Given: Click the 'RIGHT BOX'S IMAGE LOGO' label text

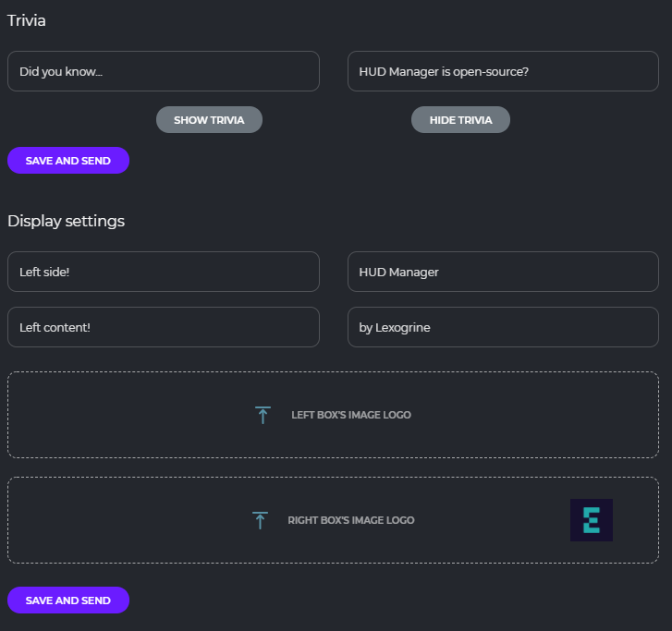Looking at the screenshot, I should [351, 520].
